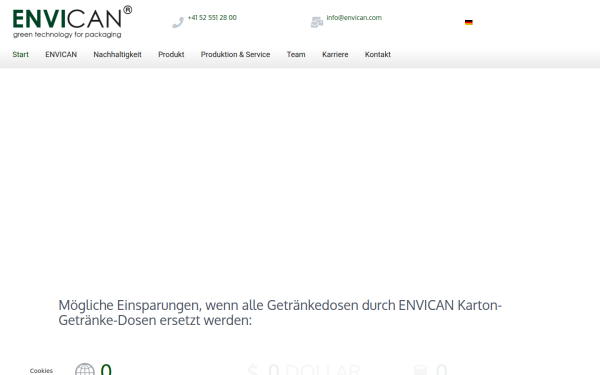The height and width of the screenshot is (375, 600).
Task: Open the Produktion & Service menu
Action: tap(235, 54)
